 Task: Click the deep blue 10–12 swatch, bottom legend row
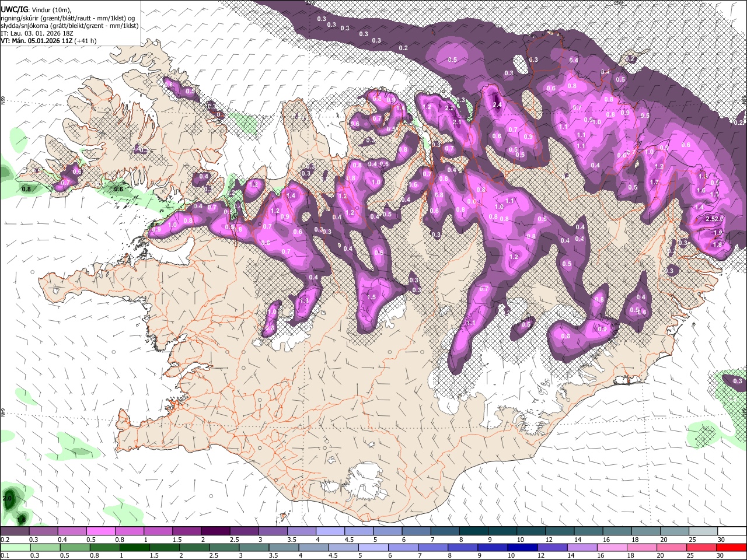[523, 547]
